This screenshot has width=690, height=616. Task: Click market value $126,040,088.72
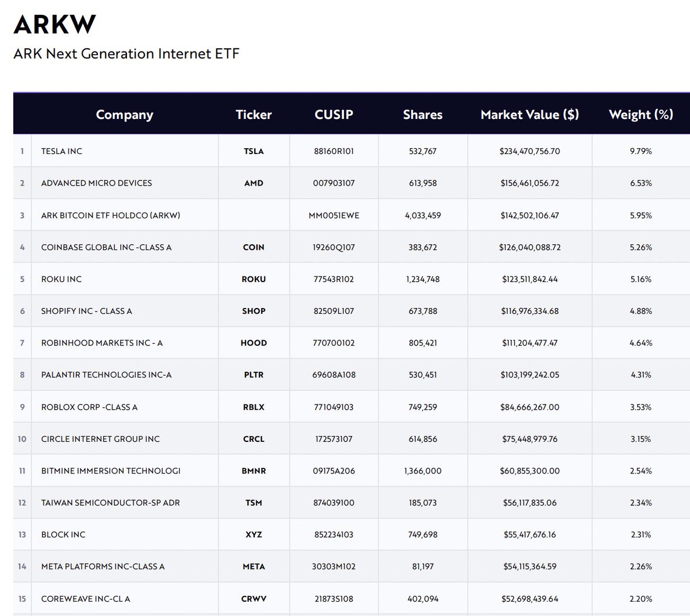point(530,247)
